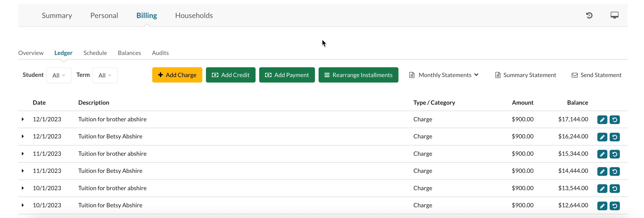Screen dimensions: 644x218
Task: Edit the 10/1/2023 Betsy Abshire tuition charge
Action: pos(602,206)
